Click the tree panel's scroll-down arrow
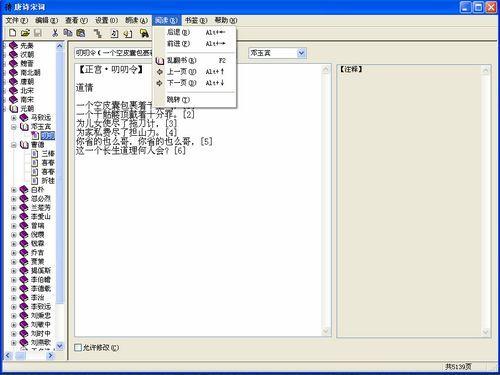 60,346
